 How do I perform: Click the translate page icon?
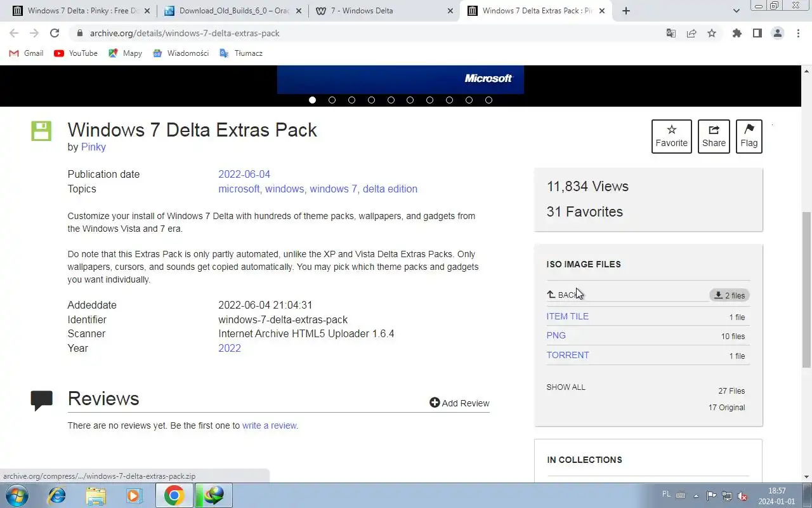(671, 33)
